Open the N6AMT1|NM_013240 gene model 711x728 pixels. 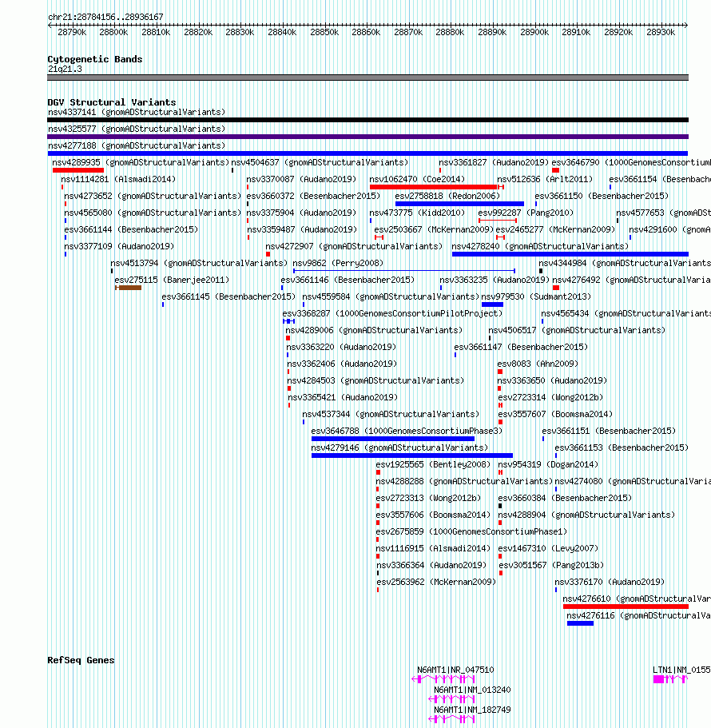tap(451, 699)
